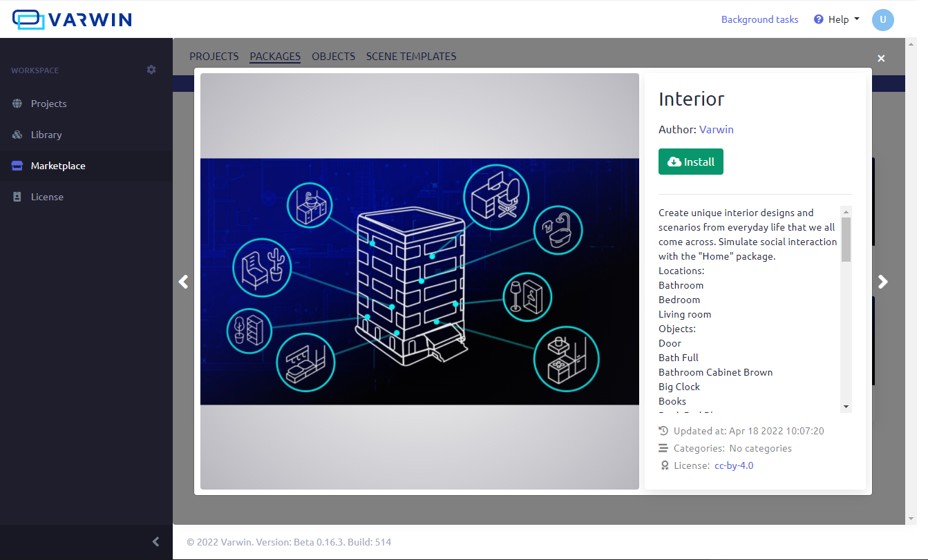
Task: Click the Projects globe icon in sidebar
Action: [x=17, y=104]
